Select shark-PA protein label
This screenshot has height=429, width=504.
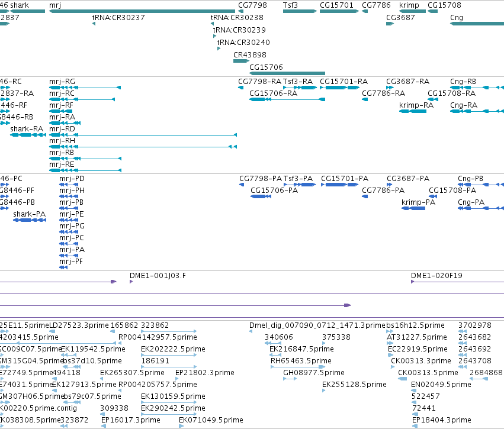click(x=29, y=214)
